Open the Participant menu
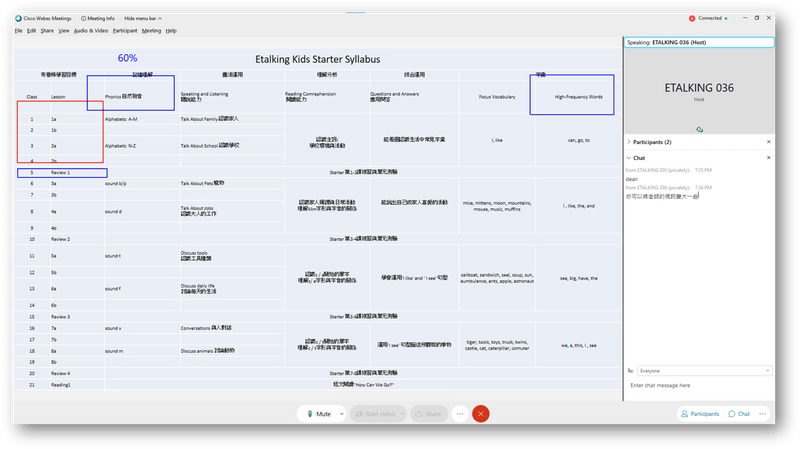The width and height of the screenshot is (800, 449). [125, 31]
